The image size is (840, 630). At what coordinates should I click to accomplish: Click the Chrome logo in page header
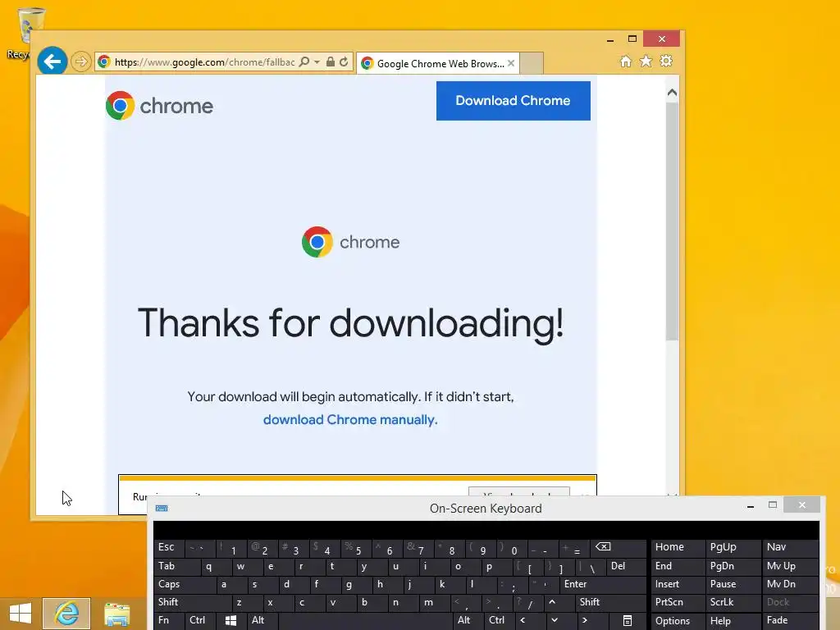(160, 106)
